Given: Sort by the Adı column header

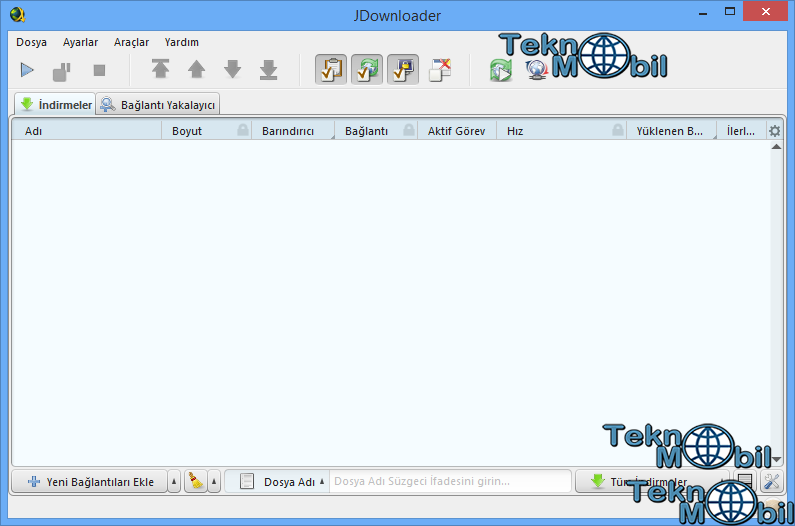Looking at the screenshot, I should tap(86, 131).
